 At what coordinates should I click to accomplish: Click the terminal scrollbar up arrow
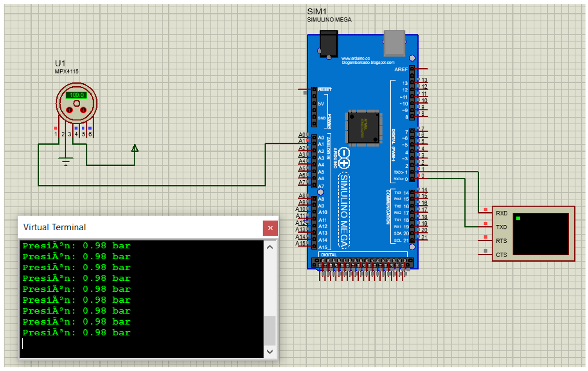click(x=270, y=247)
